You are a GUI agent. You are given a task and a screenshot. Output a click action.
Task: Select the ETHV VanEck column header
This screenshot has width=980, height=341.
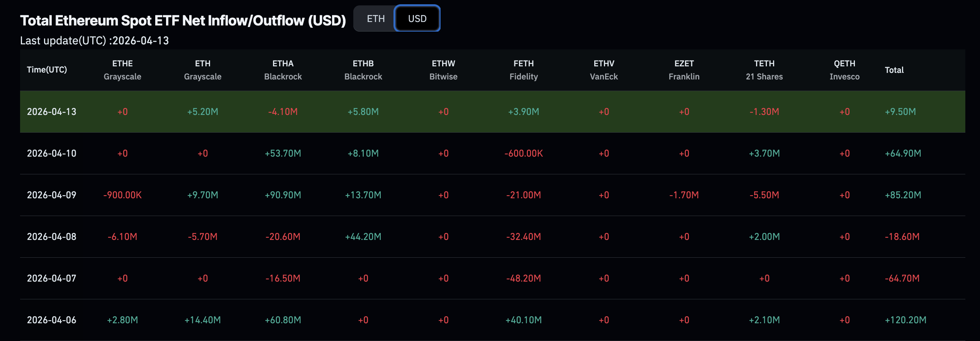pos(604,70)
